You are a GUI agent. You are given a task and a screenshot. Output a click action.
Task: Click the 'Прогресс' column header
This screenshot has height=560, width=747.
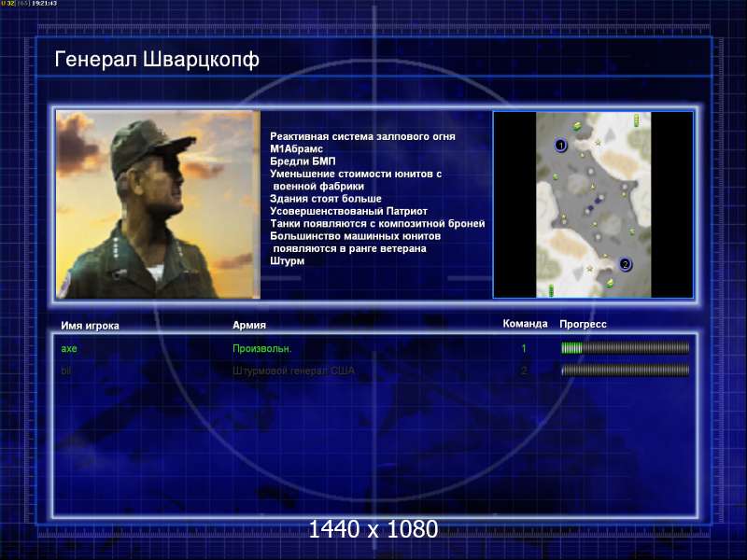click(583, 324)
